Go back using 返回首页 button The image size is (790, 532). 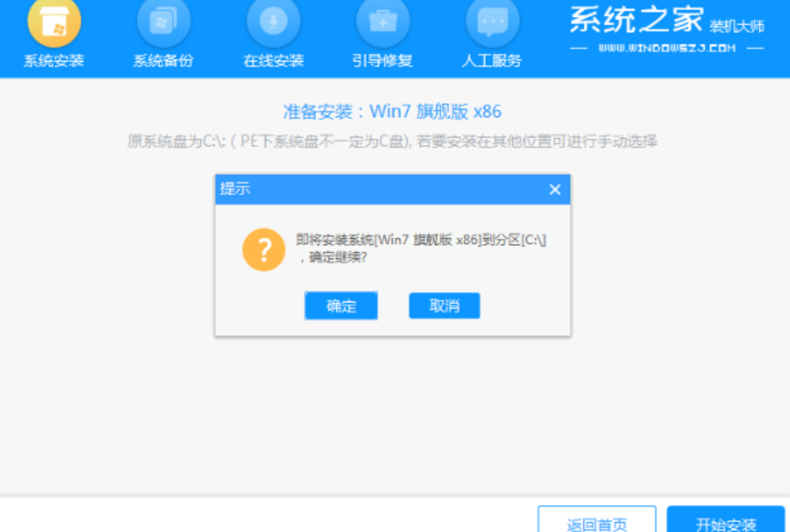click(x=597, y=519)
